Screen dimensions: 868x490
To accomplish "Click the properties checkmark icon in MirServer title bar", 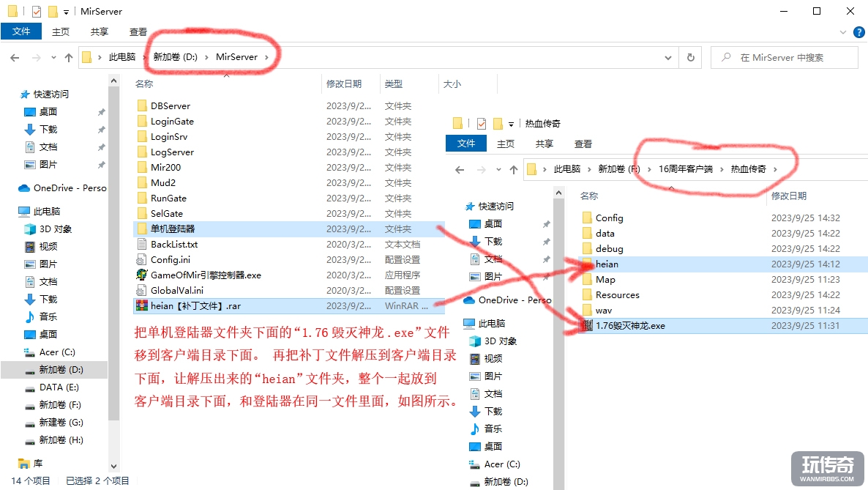I will pos(37,11).
